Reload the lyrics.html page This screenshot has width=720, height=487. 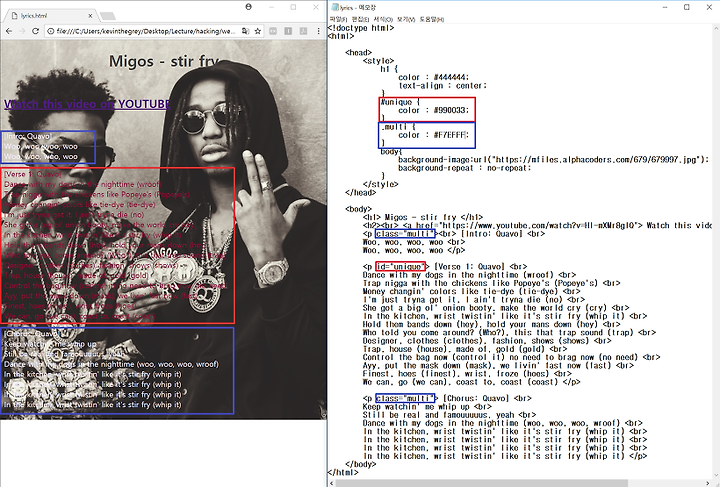tap(35, 31)
